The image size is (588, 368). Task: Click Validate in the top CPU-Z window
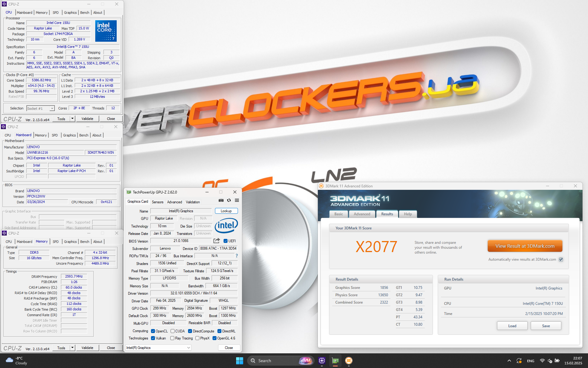87,119
